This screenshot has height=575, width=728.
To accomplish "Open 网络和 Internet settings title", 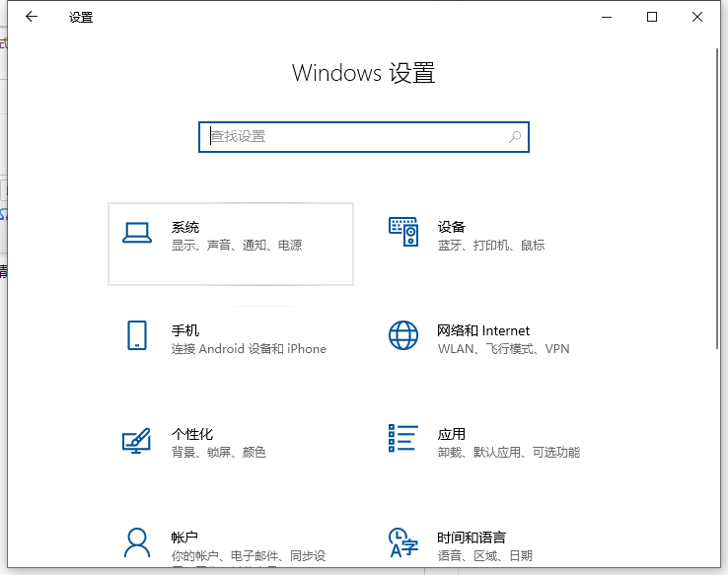I will [x=483, y=330].
